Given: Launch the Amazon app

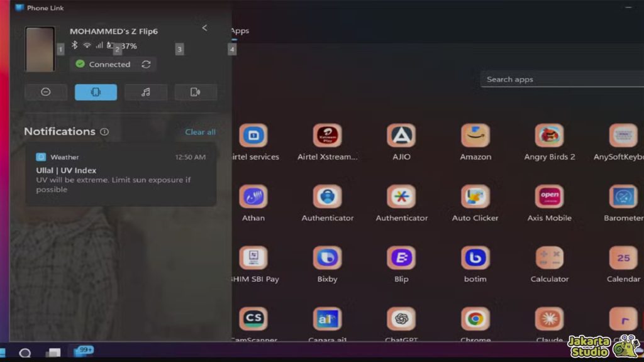Looking at the screenshot, I should (475, 136).
